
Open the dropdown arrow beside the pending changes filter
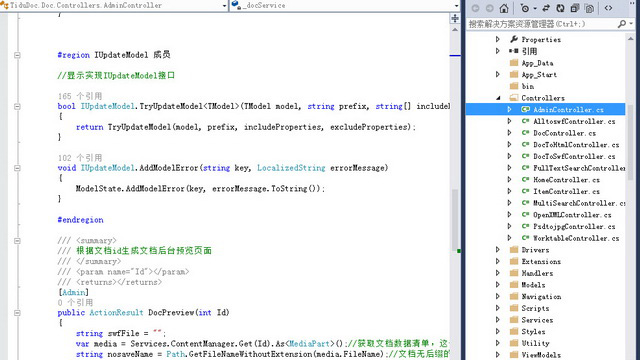pyautogui.click(x=535, y=9)
